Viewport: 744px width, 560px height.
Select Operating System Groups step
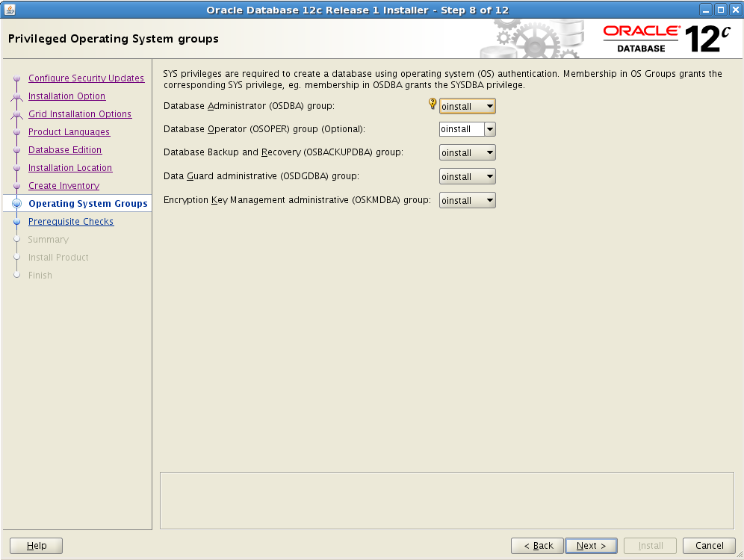[88, 203]
